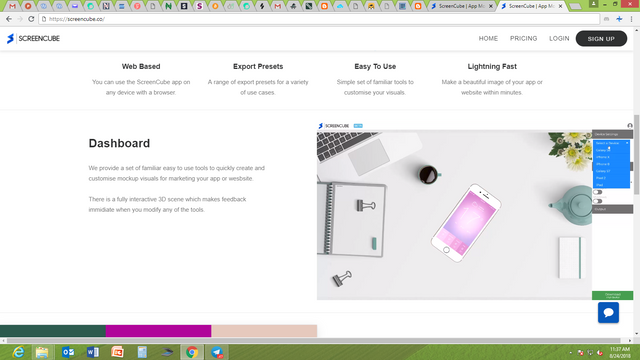Click the dark green color band
The image size is (640, 360).
click(x=53, y=331)
